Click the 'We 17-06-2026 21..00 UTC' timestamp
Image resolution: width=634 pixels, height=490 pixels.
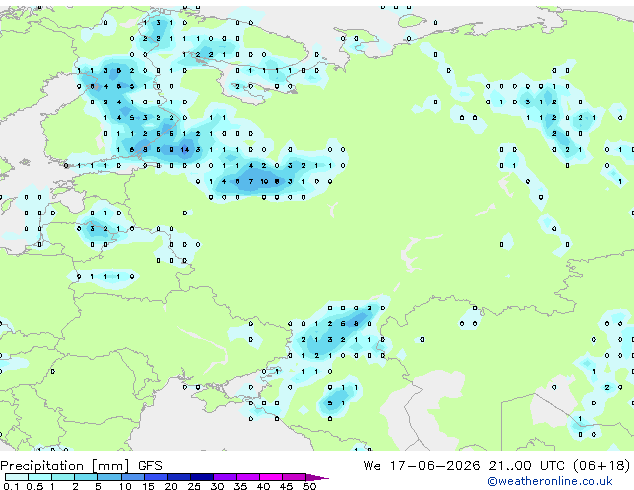464,466
